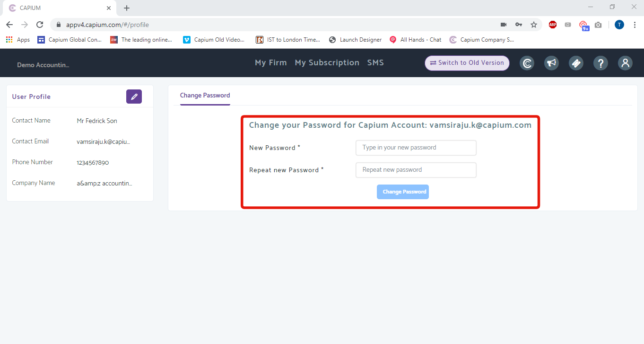Click Switch to Old Version button
The height and width of the screenshot is (344, 644).
point(467,63)
